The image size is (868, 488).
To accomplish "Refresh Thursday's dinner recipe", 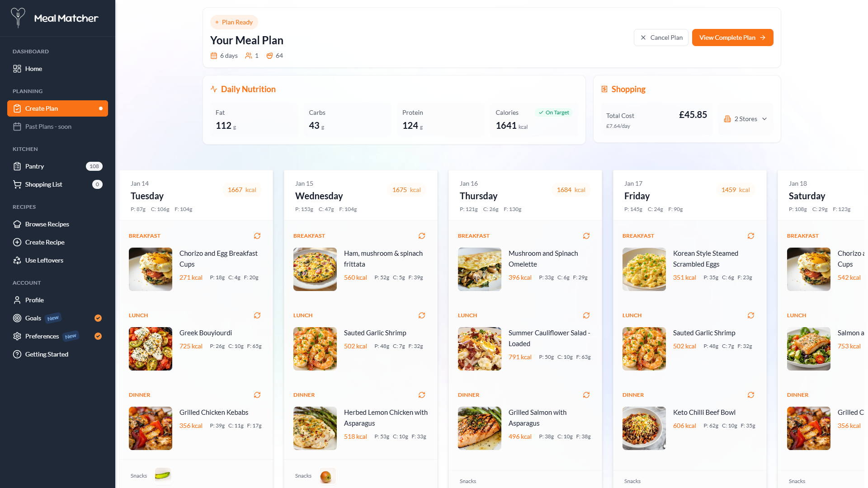I will click(x=586, y=395).
